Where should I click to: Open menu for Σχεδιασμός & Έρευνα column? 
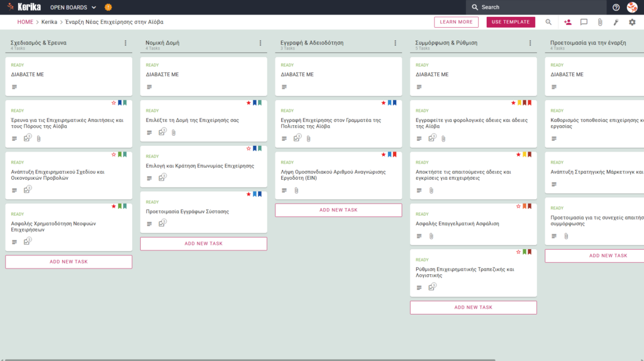(126, 43)
